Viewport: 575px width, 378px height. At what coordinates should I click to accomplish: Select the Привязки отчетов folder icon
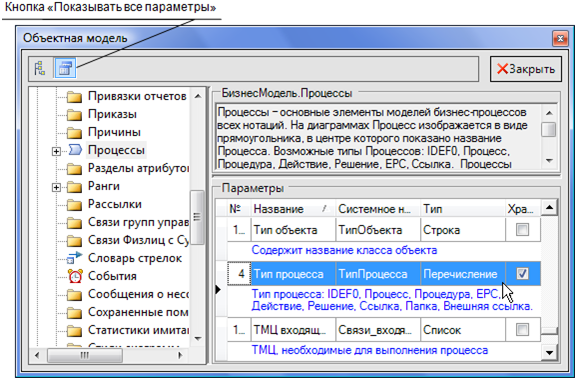point(74,97)
